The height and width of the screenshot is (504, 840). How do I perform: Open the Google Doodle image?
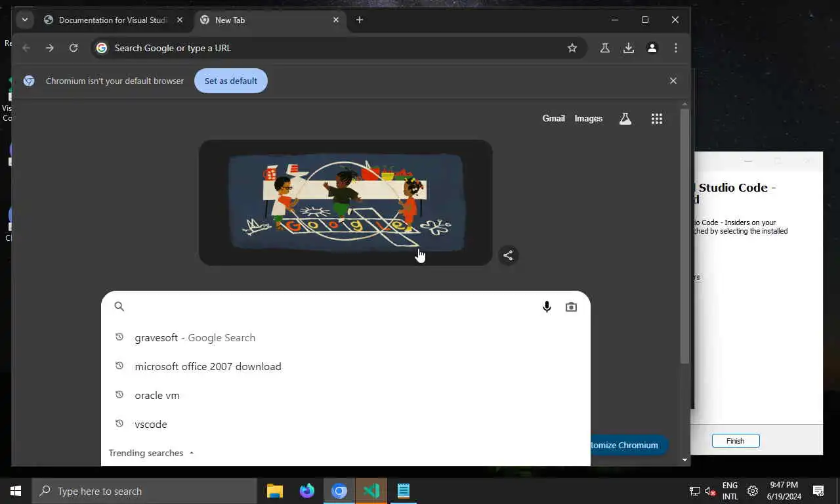point(346,203)
